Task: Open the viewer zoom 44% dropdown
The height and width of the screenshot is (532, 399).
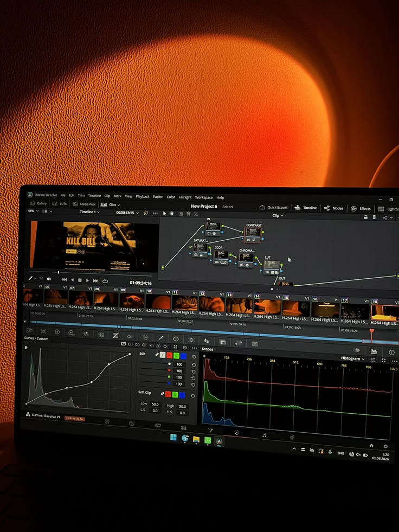Action: (x=33, y=211)
